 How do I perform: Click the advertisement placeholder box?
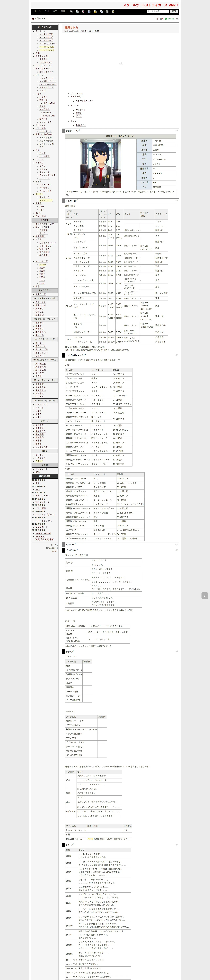point(120,63)
